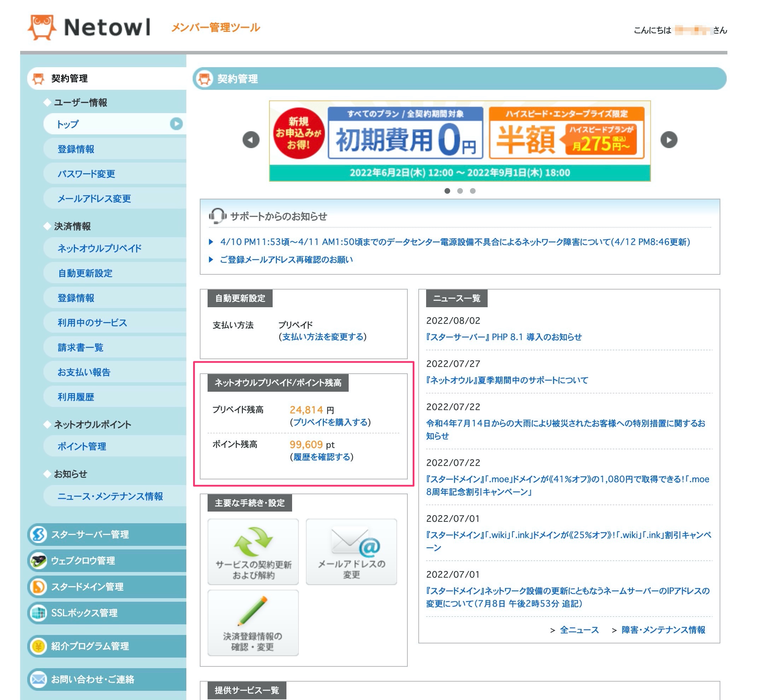
Task: Open the .wiki .ink discount news
Action: [569, 541]
